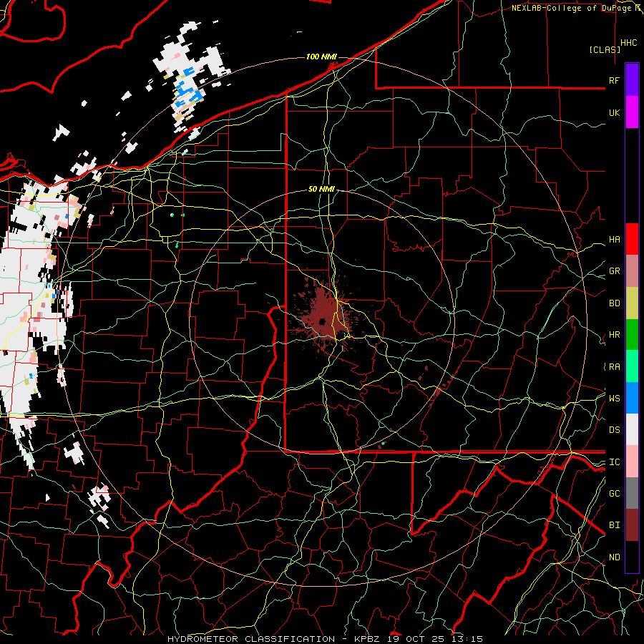Image resolution: width=644 pixels, height=644 pixels.
Task: Click the RF purple legend swatch
Action: (x=632, y=80)
